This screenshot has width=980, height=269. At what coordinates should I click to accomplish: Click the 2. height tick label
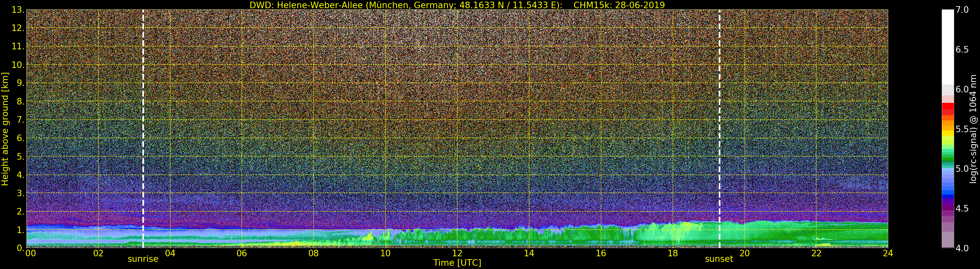tap(21, 211)
